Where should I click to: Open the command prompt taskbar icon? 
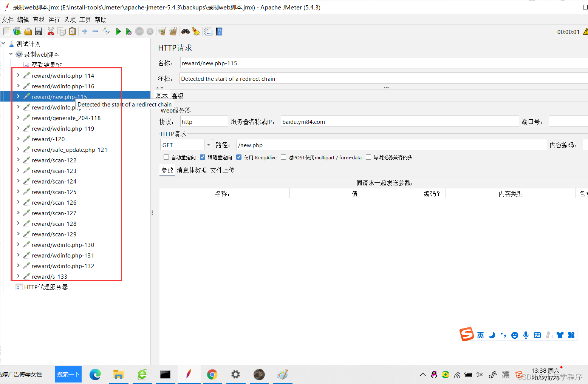click(x=165, y=375)
